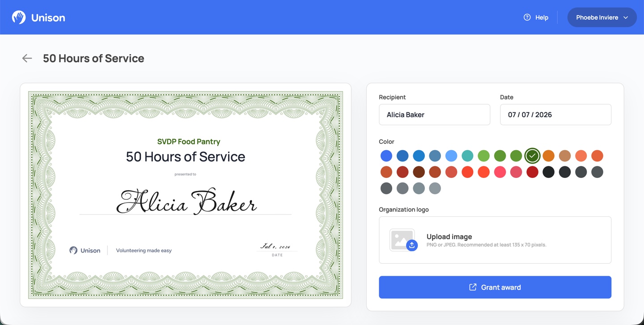Click the certificate preview image
The image size is (644, 325).
coord(186,195)
